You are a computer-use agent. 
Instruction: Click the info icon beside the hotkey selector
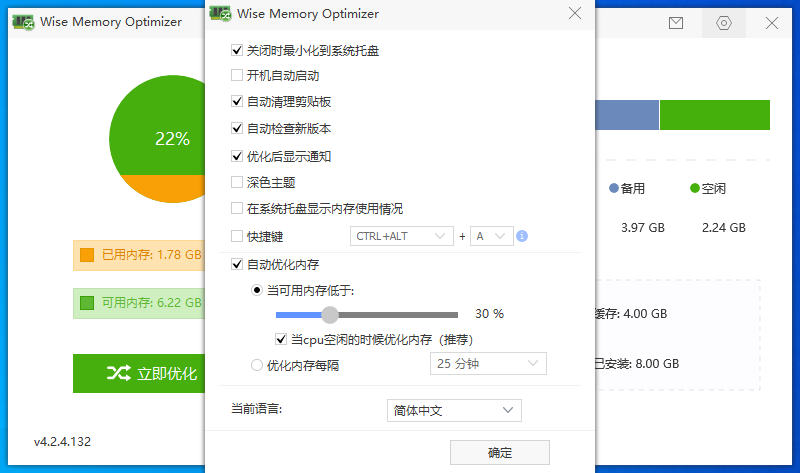tap(521, 236)
